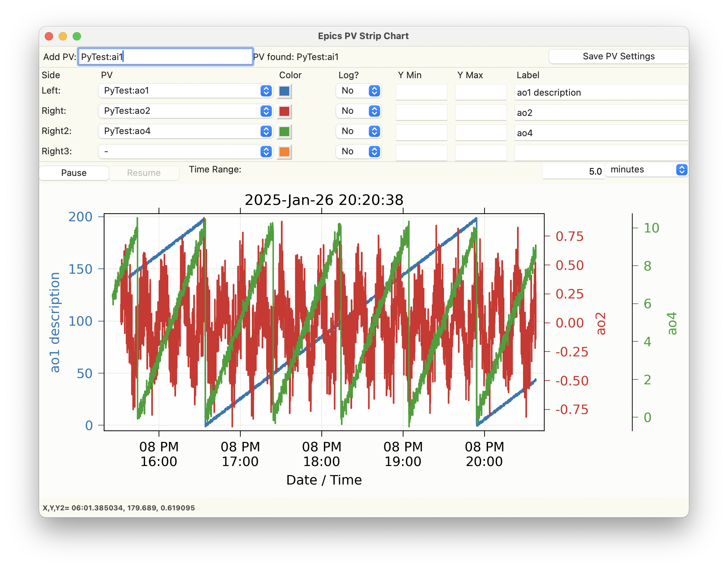Click the disabled Resume button
Screen dimensions: 728x569
[144, 173]
